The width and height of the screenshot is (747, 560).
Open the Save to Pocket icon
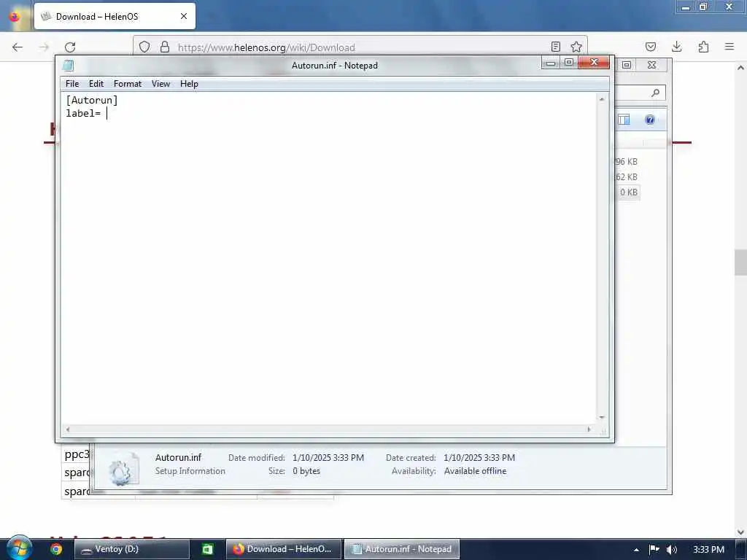[651, 47]
